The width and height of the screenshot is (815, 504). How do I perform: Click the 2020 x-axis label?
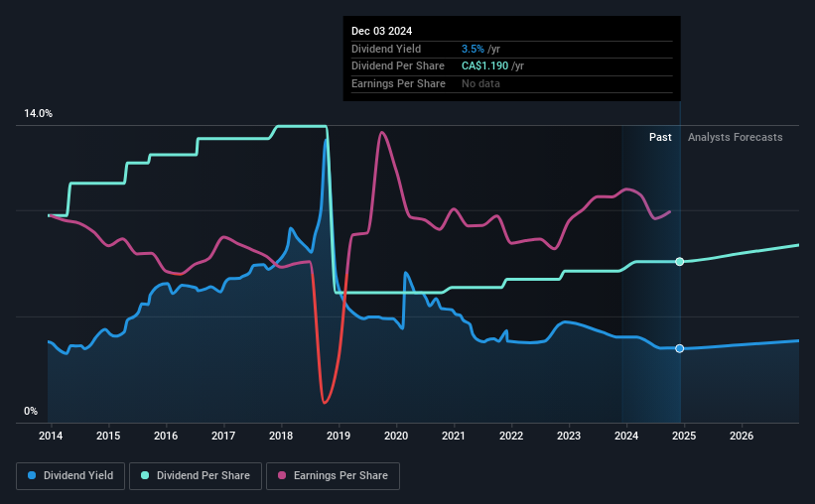396,436
